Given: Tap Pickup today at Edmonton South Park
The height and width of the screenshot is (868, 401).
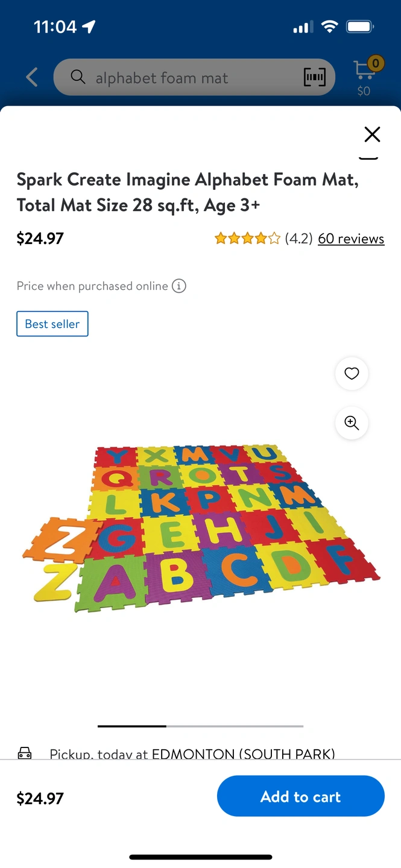Looking at the screenshot, I should tap(192, 753).
